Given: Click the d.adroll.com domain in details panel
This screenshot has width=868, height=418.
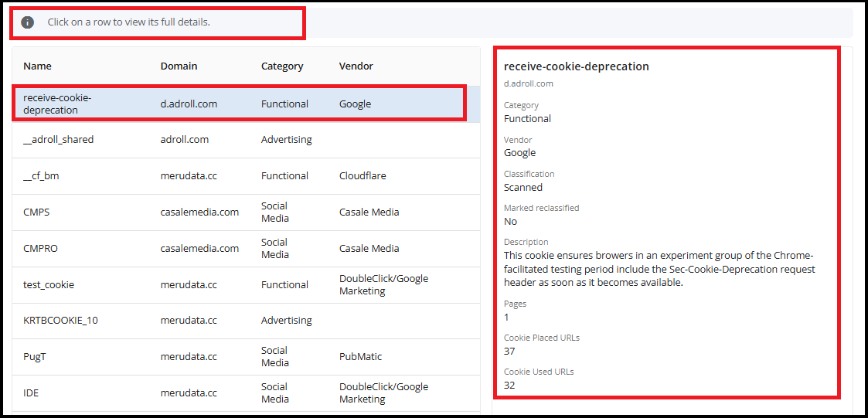Looking at the screenshot, I should point(529,84).
